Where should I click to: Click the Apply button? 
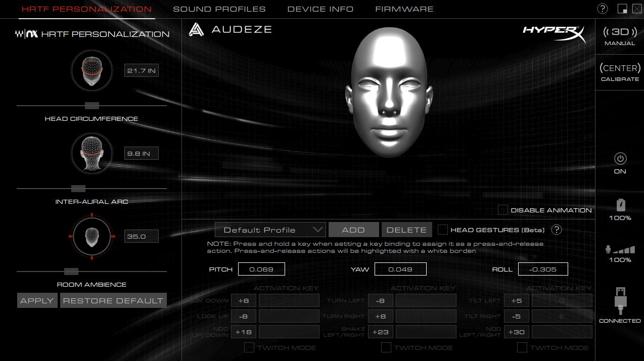click(x=37, y=300)
